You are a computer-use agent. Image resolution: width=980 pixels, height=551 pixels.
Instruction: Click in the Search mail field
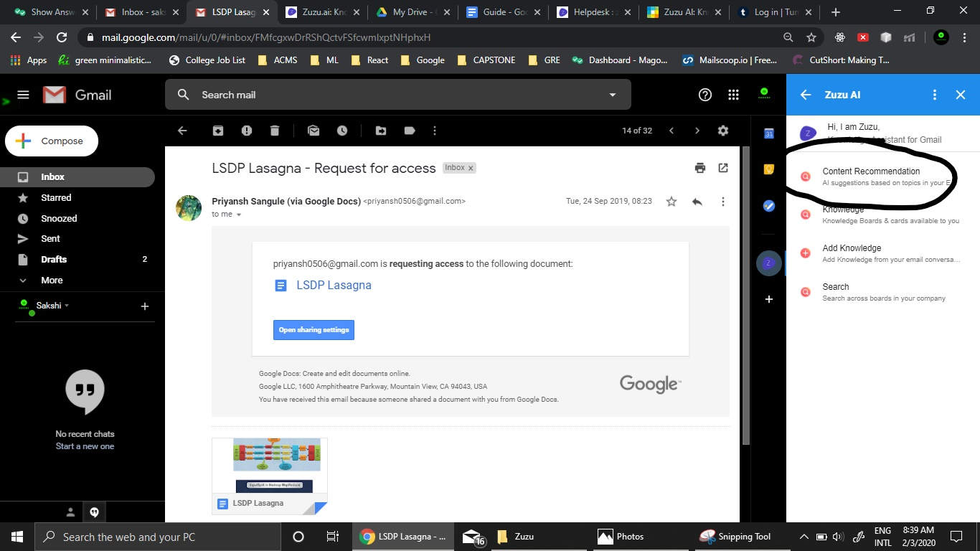(398, 95)
